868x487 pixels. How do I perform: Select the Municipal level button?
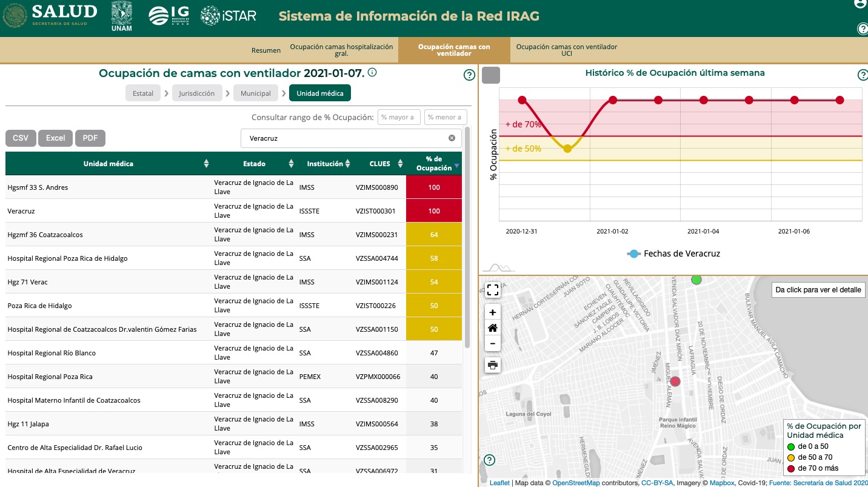point(255,93)
